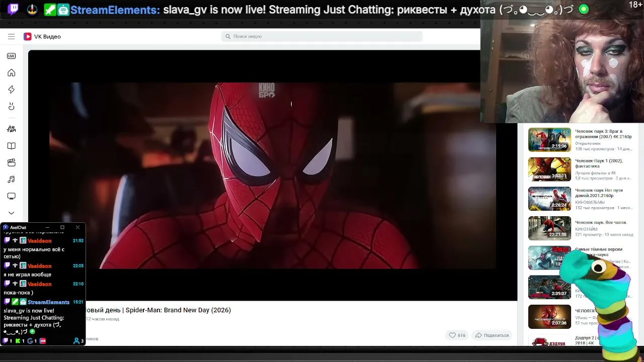Click Twitch viewer counter in AxelChat footer
Screen dimensions: 644x362
coord(8,341)
